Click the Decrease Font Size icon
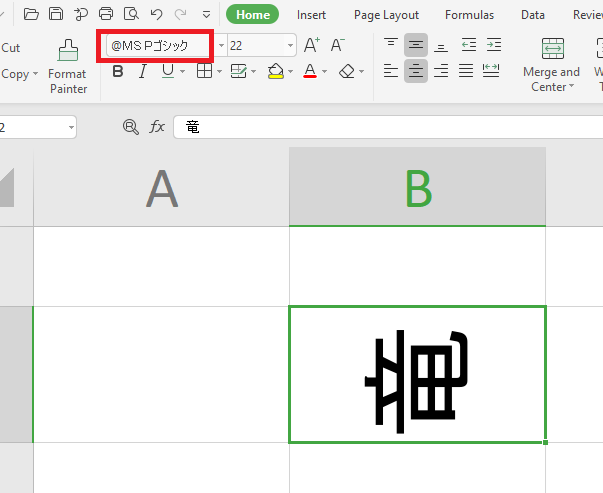This screenshot has height=493, width=603. (337, 45)
